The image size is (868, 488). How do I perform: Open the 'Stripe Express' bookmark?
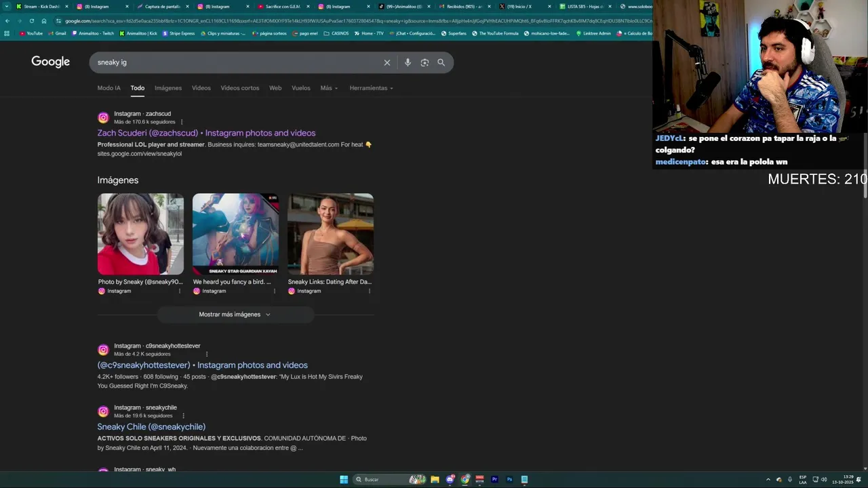[178, 33]
